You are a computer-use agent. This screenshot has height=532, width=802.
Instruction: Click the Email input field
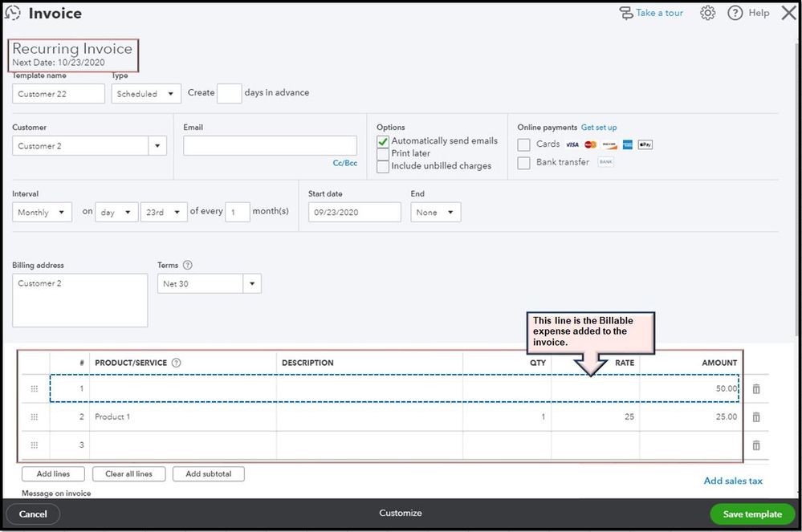(270, 146)
